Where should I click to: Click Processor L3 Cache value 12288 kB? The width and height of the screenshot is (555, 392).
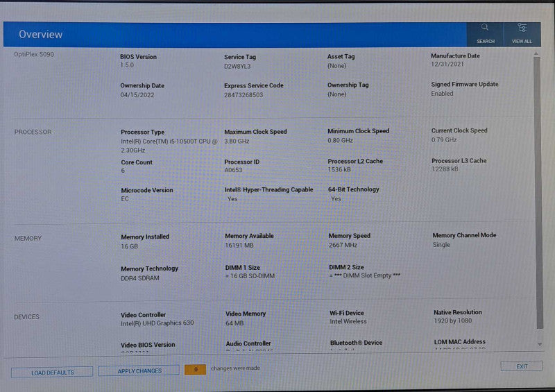click(445, 169)
